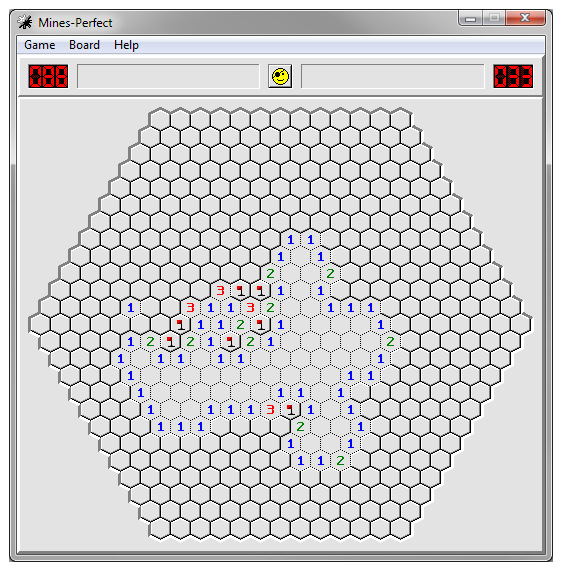
Task: Close the Mines-Perfect window
Action: 525,18
